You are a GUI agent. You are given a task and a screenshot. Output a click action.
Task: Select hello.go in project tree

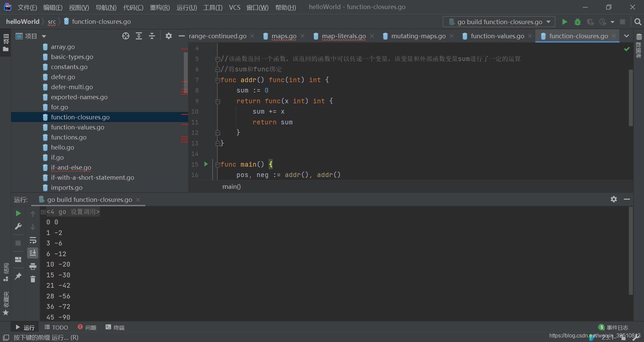click(62, 147)
